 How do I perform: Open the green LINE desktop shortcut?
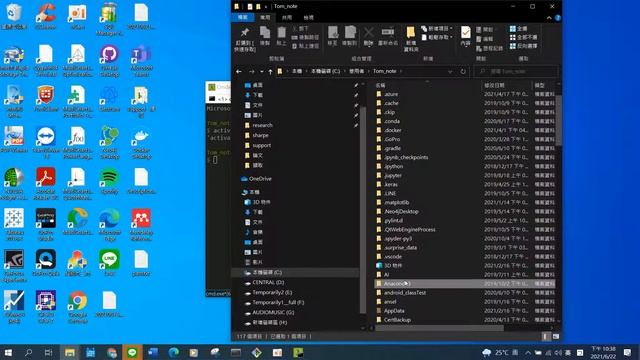tap(109, 263)
